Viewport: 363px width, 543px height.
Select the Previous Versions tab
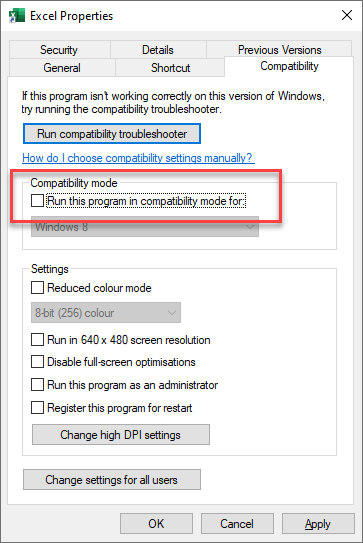(279, 50)
